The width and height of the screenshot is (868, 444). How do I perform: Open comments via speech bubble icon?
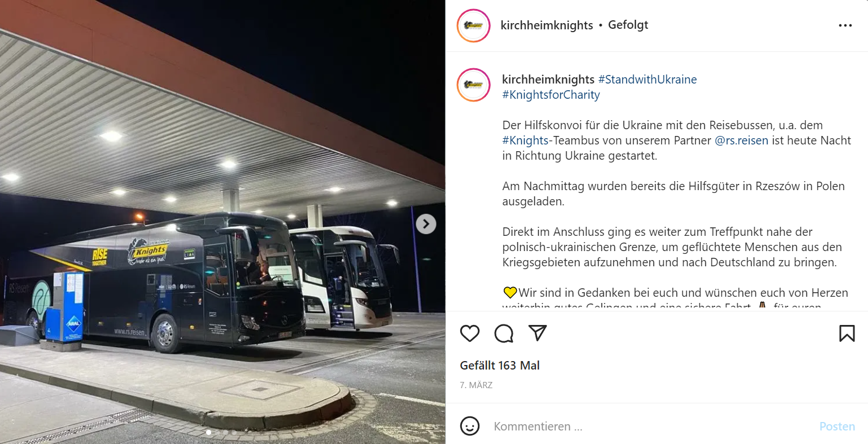point(504,333)
